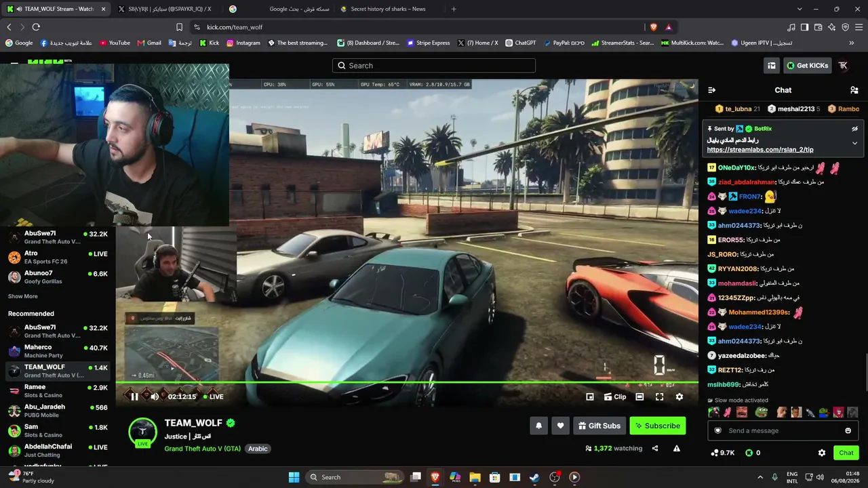This screenshot has height=488, width=868.
Task: Select meshal2213 on the gift leaderboard
Action: click(794, 109)
